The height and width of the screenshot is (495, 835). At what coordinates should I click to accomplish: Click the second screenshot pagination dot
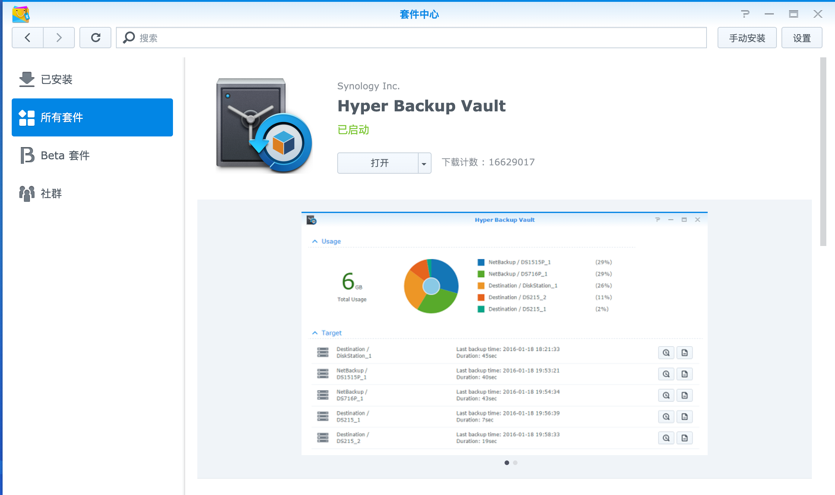[516, 463]
